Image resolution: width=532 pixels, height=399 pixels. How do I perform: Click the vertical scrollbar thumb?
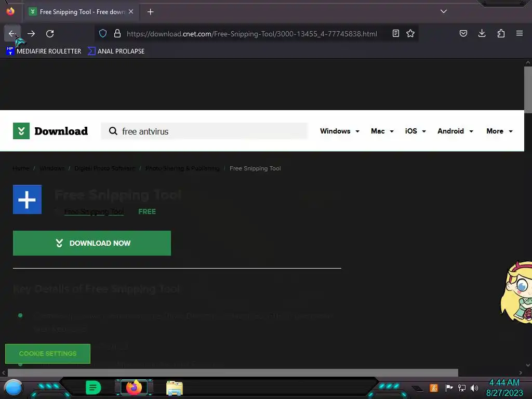coord(528,90)
